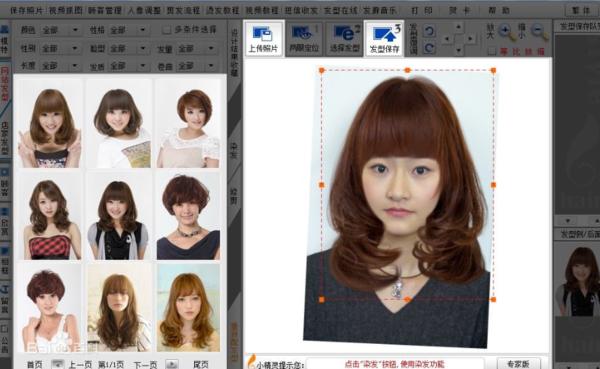
Task: Rotate hair counterclockwise with upper rotate arrow
Action: [429, 31]
